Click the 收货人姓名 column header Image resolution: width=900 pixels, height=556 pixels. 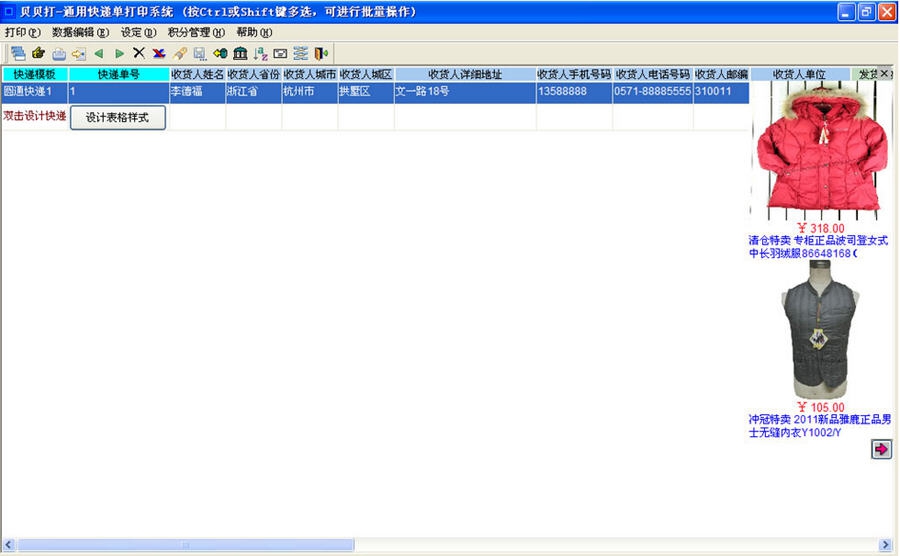(x=197, y=74)
